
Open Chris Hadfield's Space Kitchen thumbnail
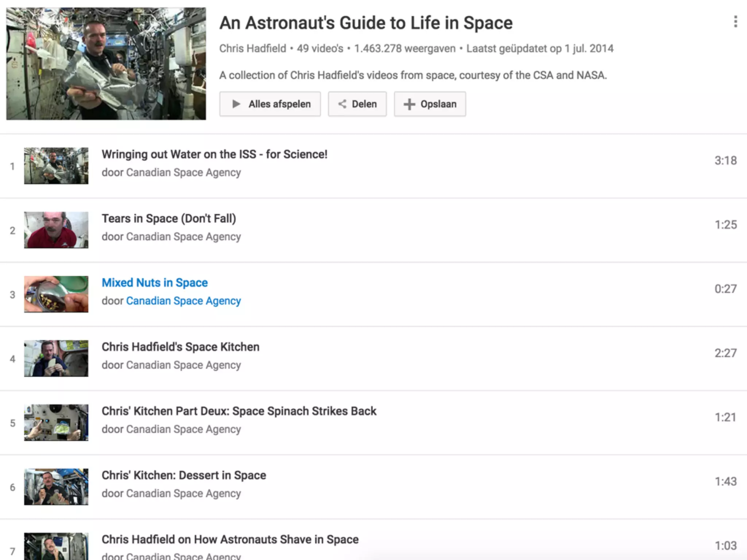(x=56, y=358)
